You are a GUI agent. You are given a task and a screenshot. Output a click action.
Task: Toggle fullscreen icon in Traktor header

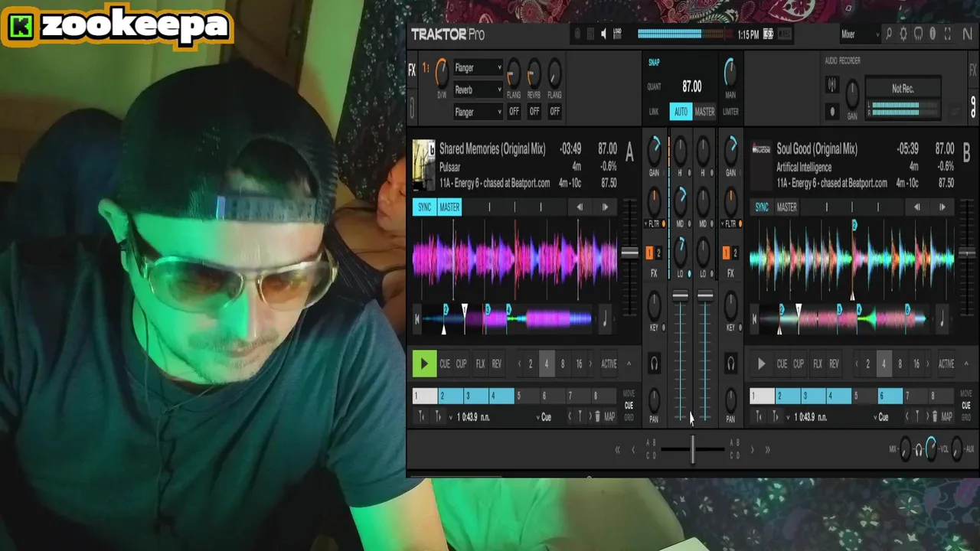[947, 34]
